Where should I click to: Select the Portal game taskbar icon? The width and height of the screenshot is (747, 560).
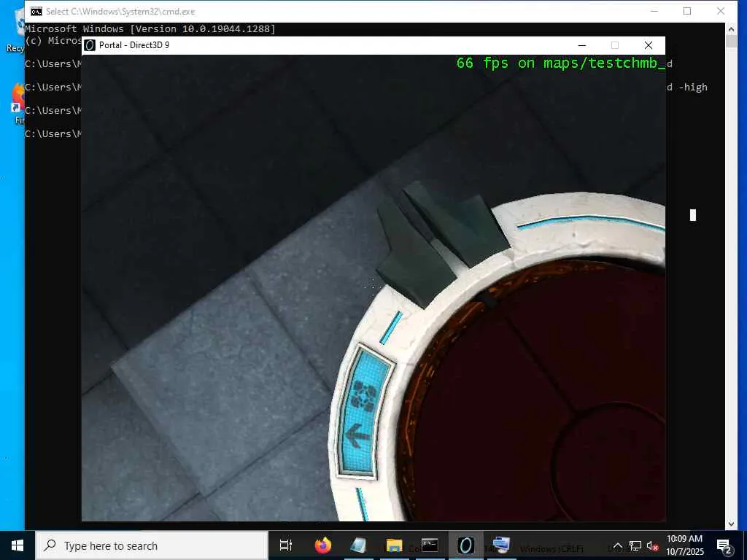click(465, 545)
